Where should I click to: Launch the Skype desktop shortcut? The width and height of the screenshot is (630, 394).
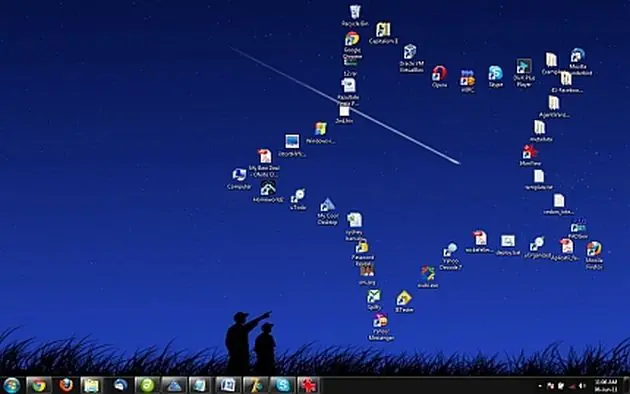(495, 74)
